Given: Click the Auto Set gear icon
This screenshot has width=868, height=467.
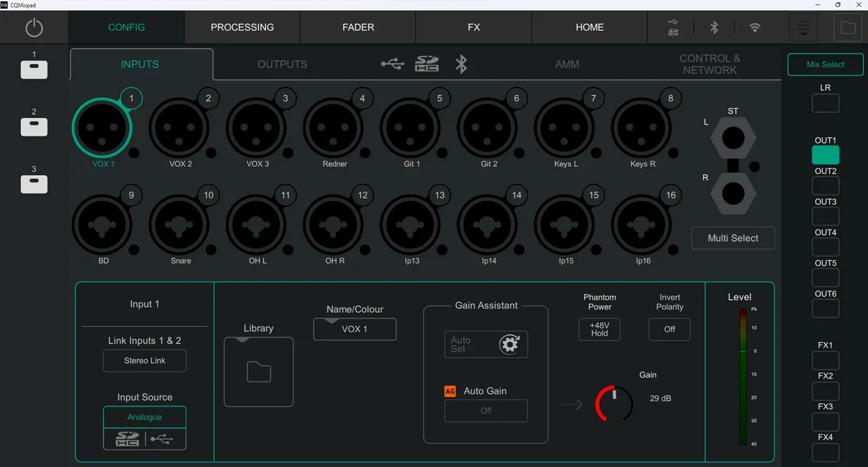Looking at the screenshot, I should [509, 345].
